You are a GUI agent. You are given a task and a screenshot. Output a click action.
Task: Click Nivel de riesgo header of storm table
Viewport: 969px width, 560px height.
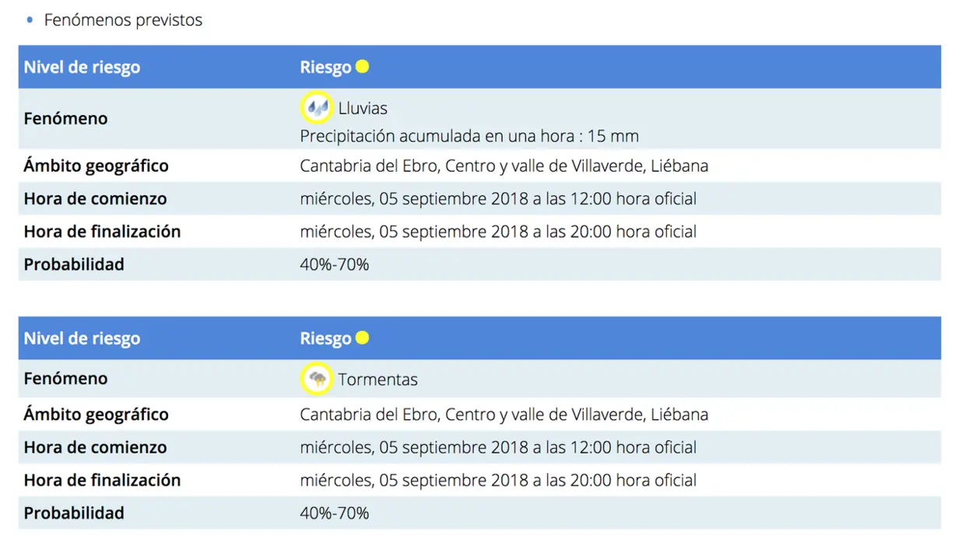[82, 338]
